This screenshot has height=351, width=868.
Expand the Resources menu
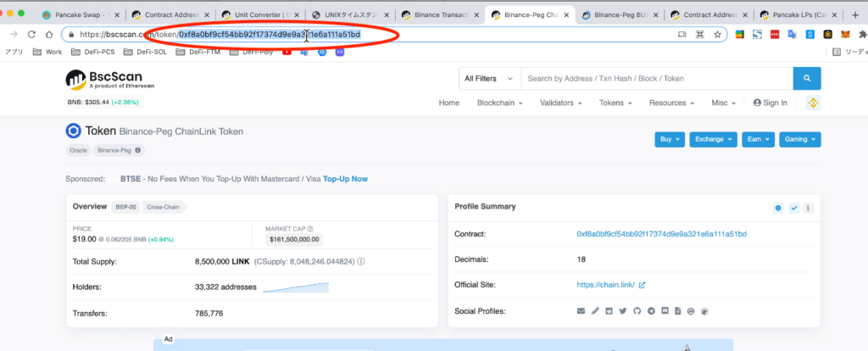pos(671,103)
